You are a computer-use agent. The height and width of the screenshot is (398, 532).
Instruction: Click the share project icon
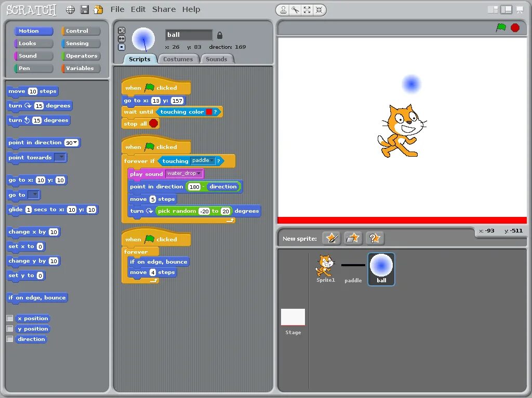(x=98, y=9)
